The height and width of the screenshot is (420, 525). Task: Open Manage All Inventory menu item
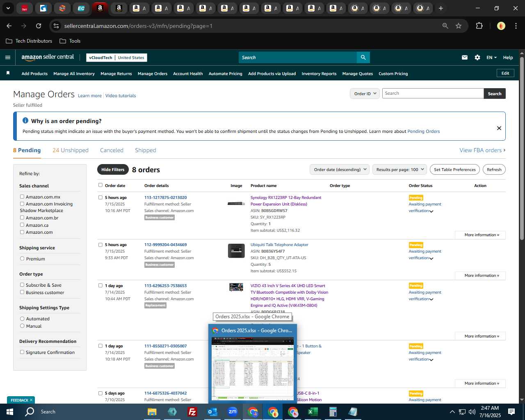[x=74, y=73]
